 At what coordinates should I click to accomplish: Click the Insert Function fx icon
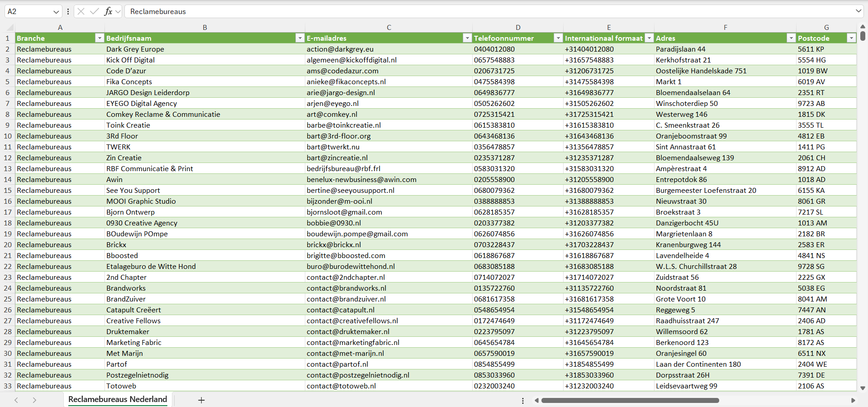click(x=108, y=11)
